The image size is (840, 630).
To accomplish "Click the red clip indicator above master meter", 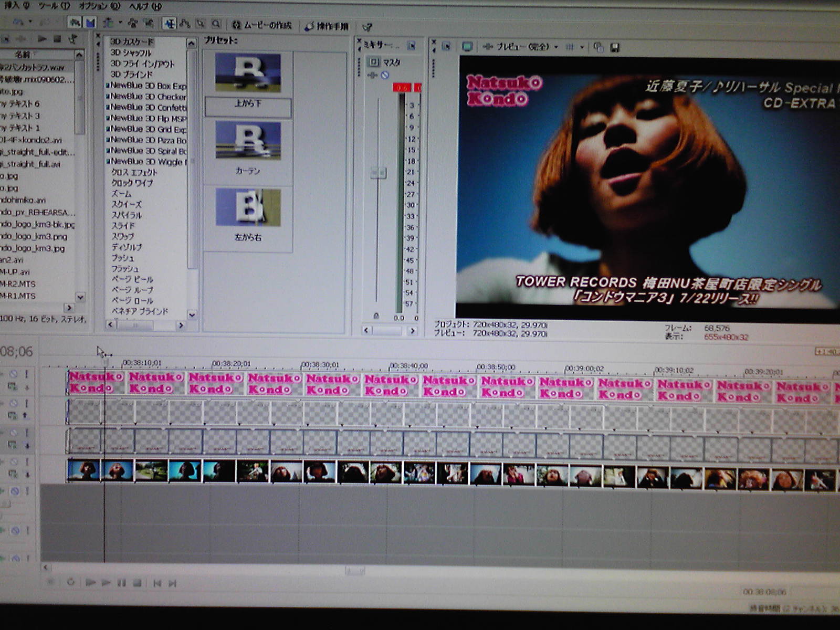I will coord(402,88).
